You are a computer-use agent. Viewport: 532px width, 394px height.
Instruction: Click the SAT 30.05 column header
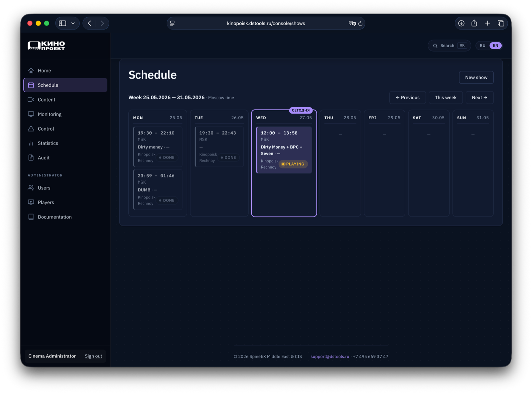tap(429, 118)
